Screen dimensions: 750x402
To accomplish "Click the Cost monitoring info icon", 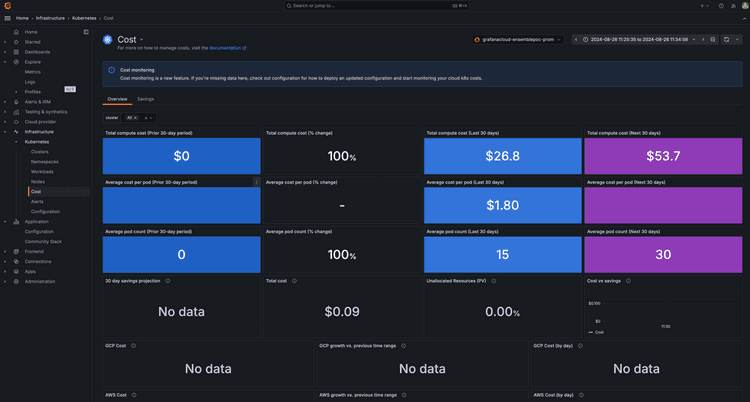I will tap(111, 70).
